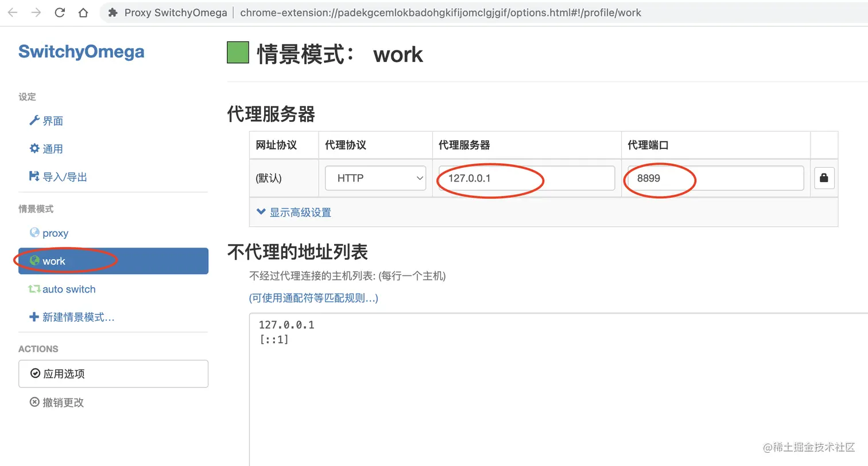
Task: Click the 不代理的地址列表 heading
Action: (297, 251)
